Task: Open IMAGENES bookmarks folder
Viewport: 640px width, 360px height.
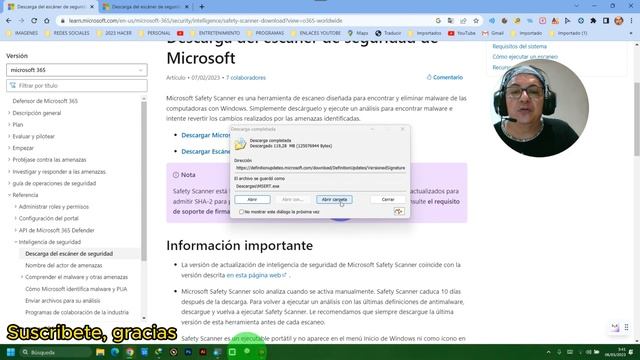Action: tap(22, 33)
